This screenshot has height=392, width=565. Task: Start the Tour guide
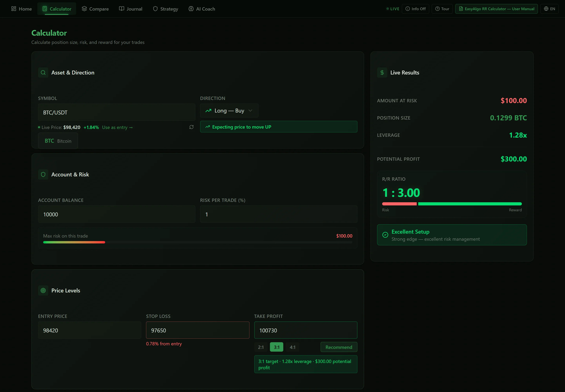[442, 9]
